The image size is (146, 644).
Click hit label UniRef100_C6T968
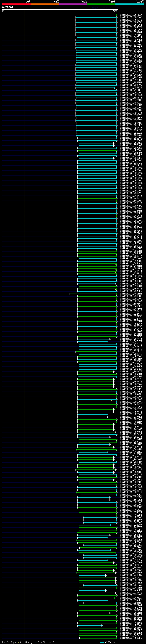pyautogui.click(x=131, y=25)
